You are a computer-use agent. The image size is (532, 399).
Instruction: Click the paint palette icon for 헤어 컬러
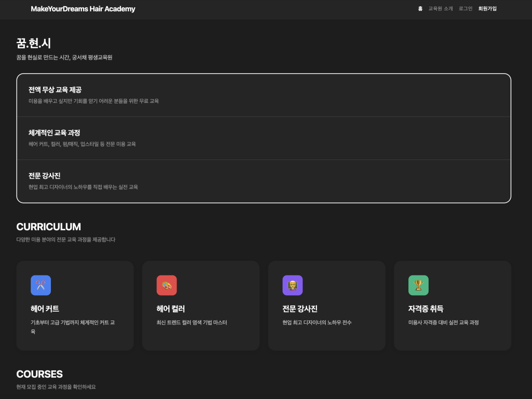point(167,285)
